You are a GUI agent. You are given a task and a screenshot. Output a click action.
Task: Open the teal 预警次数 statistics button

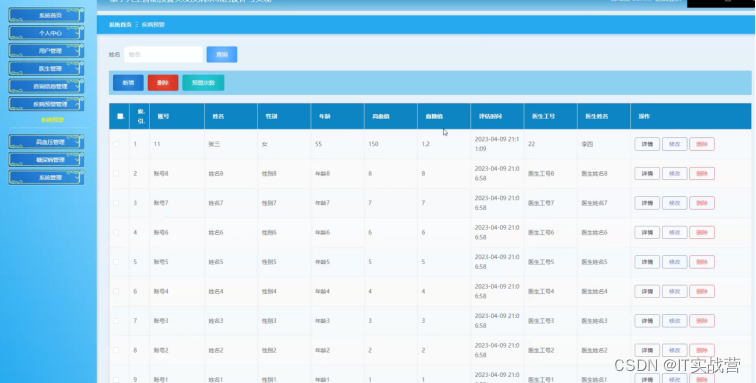click(x=203, y=82)
